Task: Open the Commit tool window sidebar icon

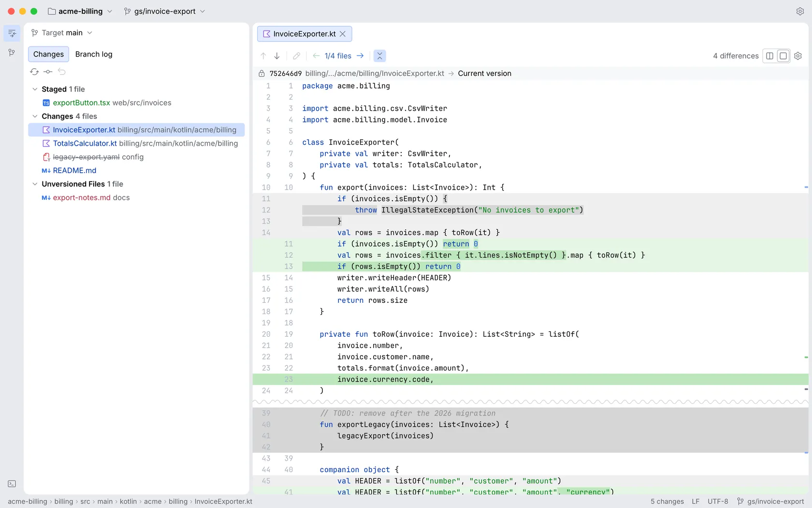Action: click(12, 33)
